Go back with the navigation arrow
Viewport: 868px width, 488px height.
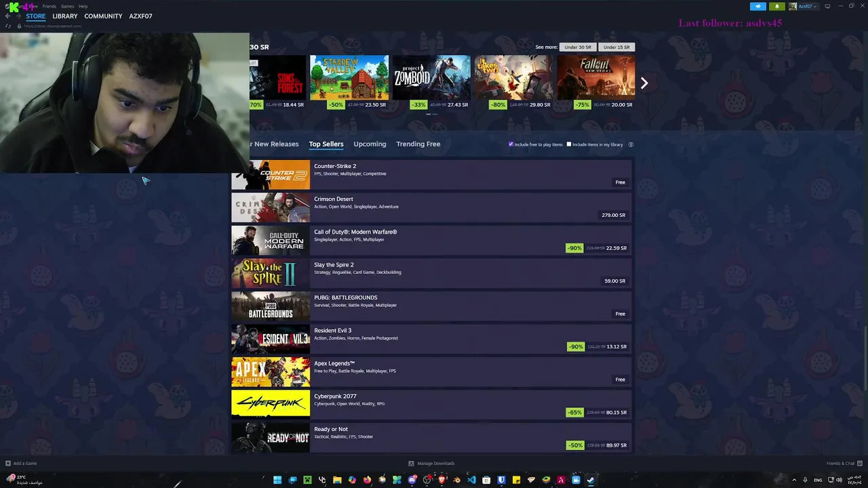tap(7, 16)
